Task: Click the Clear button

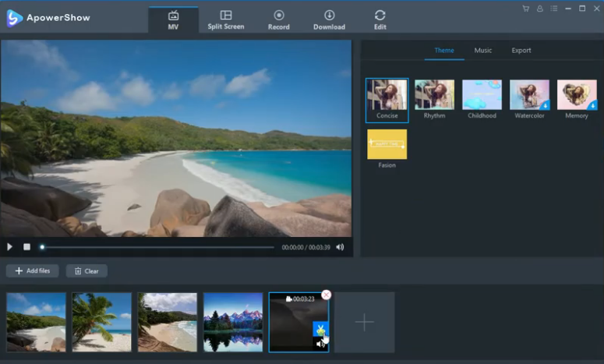Action: point(87,270)
